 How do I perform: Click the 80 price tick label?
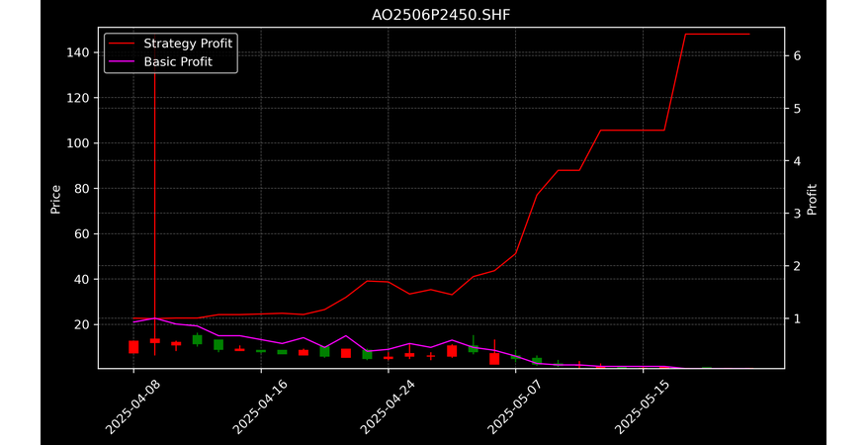pyautogui.click(x=83, y=189)
